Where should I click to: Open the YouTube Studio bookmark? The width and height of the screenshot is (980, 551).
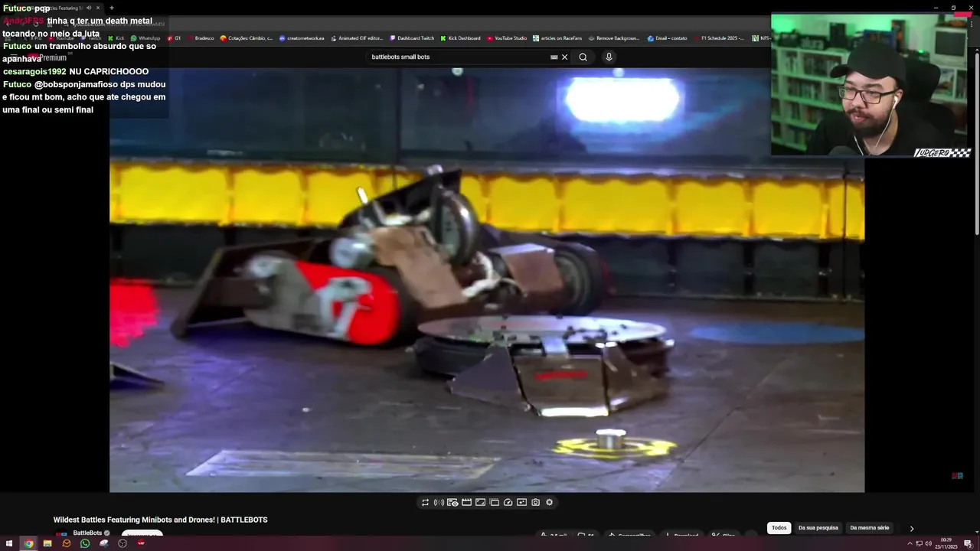pos(506,37)
